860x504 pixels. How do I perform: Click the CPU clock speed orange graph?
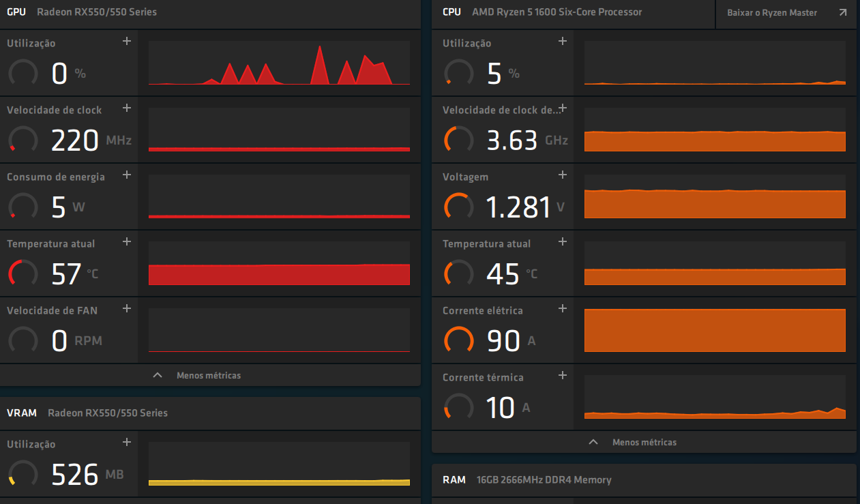[715, 130]
